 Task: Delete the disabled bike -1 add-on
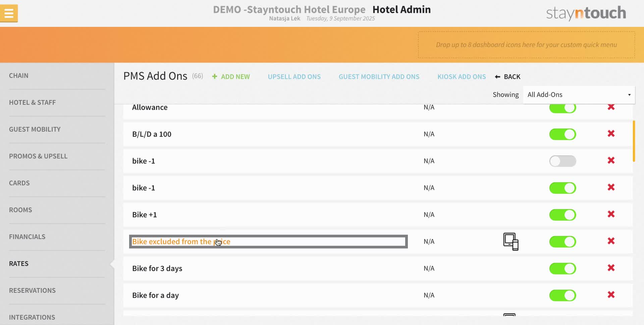click(611, 160)
